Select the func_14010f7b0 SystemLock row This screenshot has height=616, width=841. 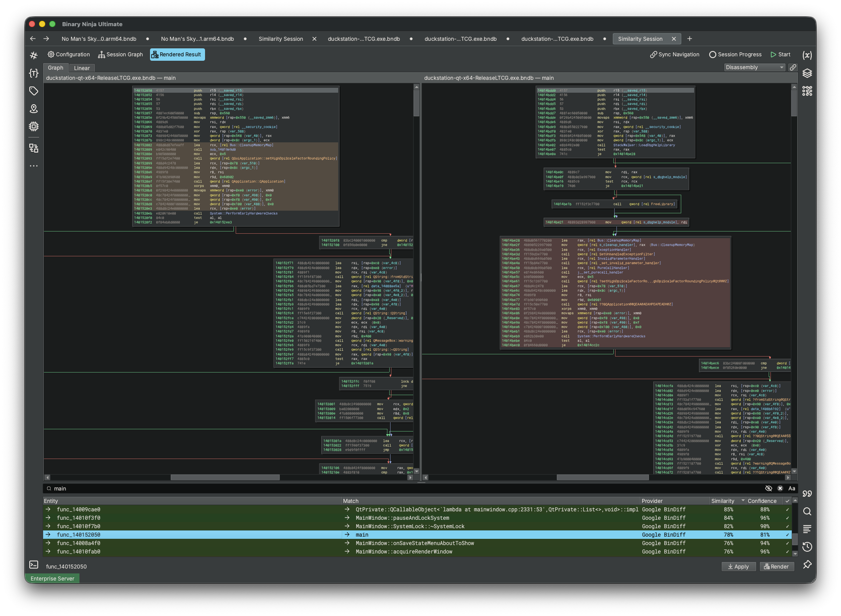(417, 526)
